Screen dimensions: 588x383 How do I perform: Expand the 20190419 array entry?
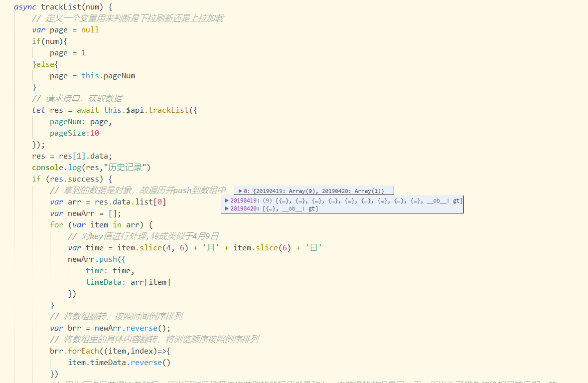227,200
